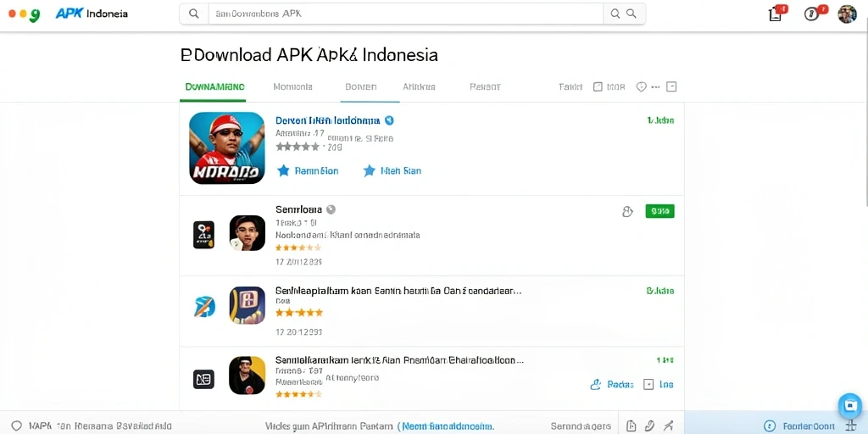Click the round icon left of FaorlenOont
This screenshot has height=434, width=868.
[770, 426]
